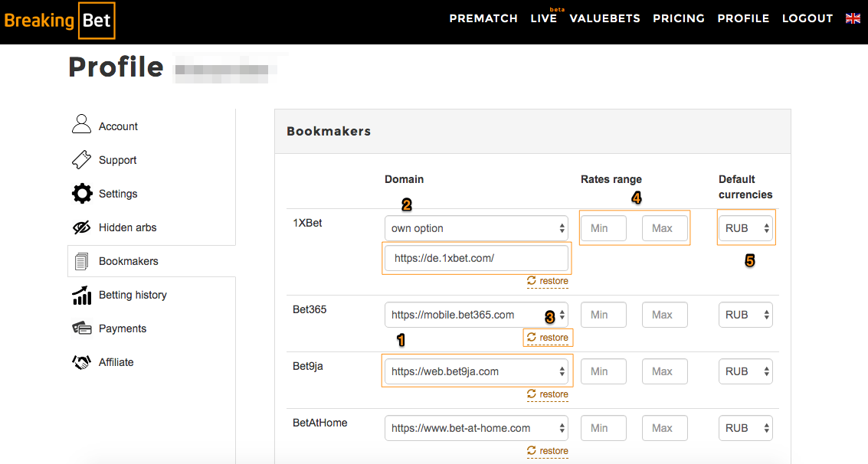Focus the Bet365 Max rate field

[x=665, y=315]
